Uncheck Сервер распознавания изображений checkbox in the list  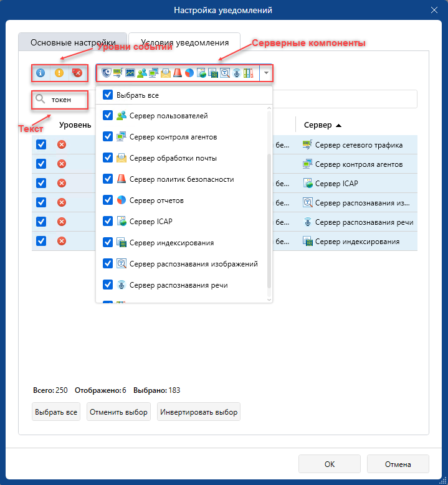108,263
